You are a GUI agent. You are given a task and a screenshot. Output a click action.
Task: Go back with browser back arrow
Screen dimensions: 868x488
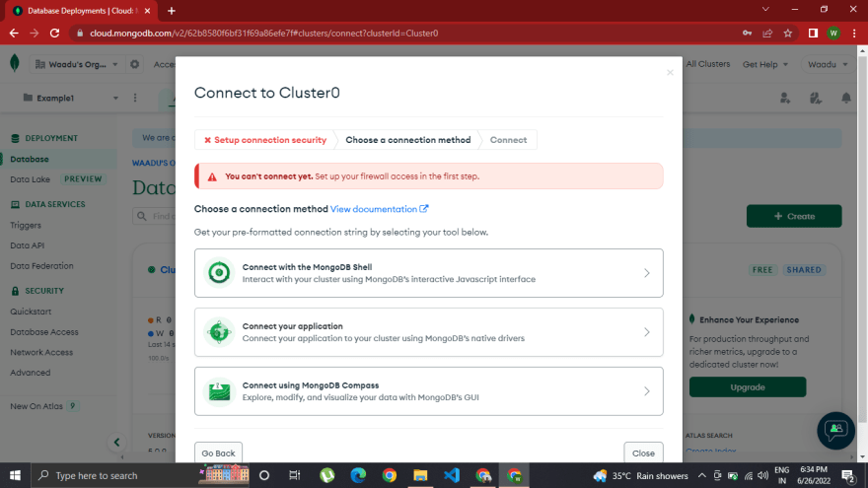[x=14, y=34]
